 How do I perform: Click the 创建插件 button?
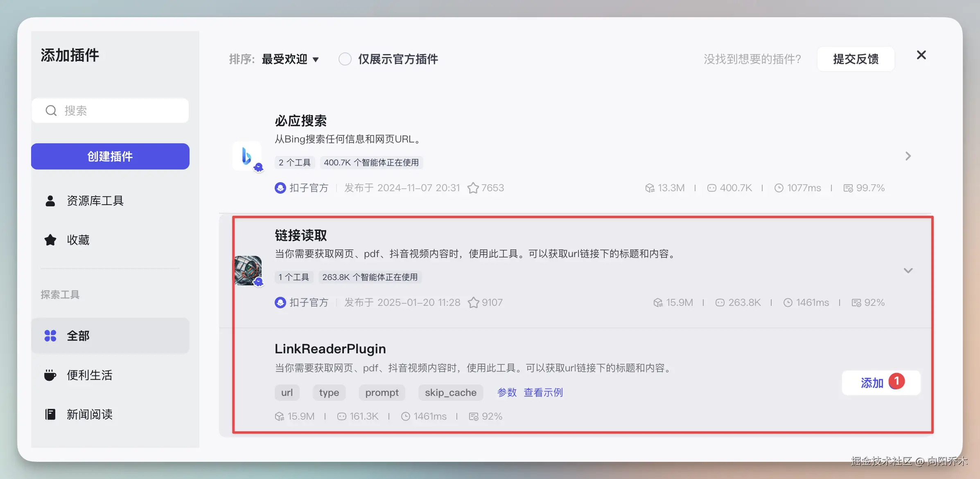click(110, 156)
